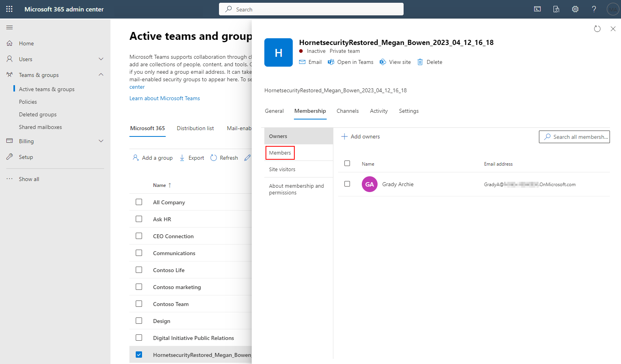Click the Home icon in sidebar
This screenshot has height=364, width=621.
coord(9,43)
